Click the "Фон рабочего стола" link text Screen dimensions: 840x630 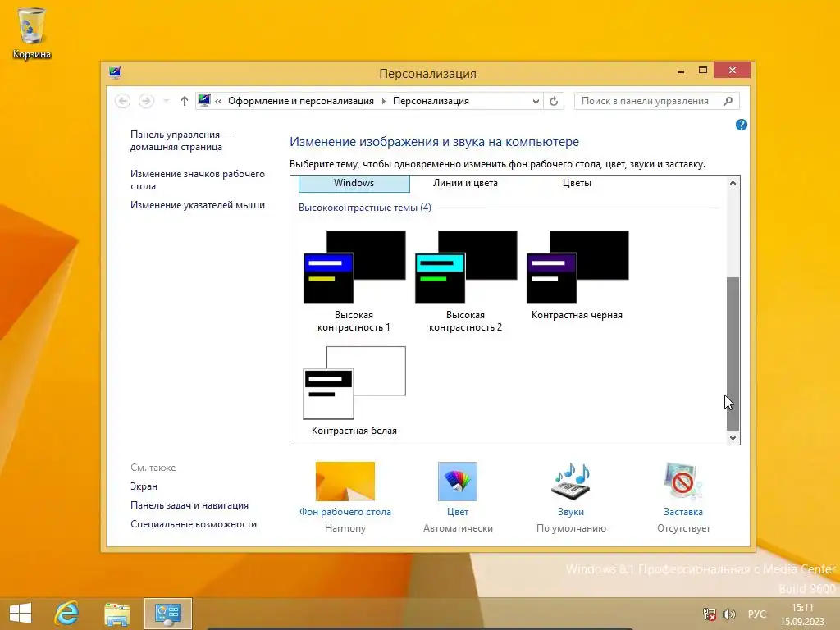coord(345,512)
